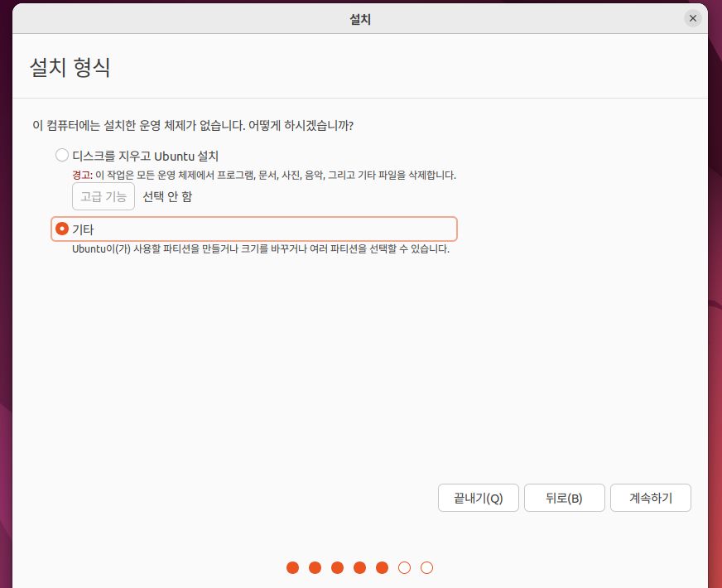Select the '디스크를 지우고 Ubuntu 설치' radio button

click(62, 155)
